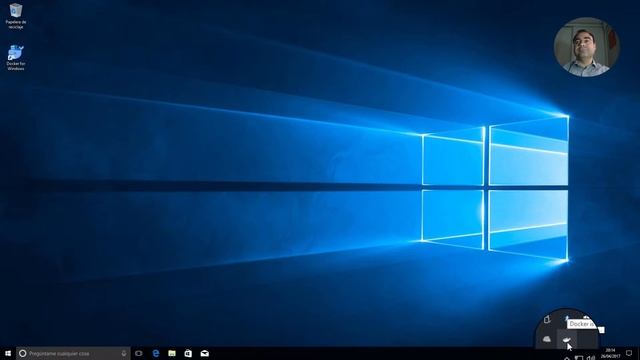Launch Microsoft Edge from the taskbar
The image size is (640, 360).
coord(156,353)
